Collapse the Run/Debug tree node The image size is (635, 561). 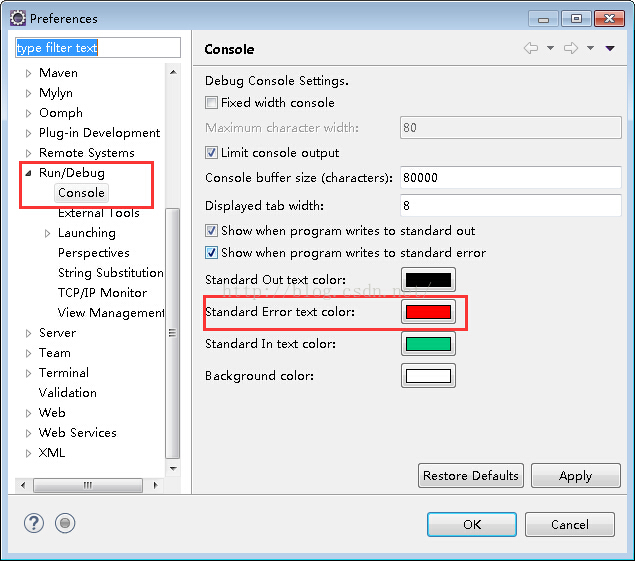pos(28,173)
